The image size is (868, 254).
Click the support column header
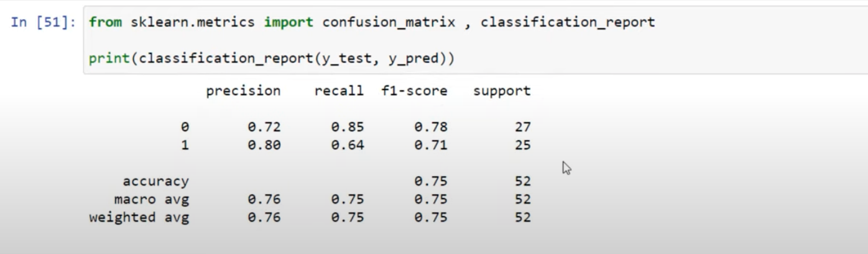(502, 92)
